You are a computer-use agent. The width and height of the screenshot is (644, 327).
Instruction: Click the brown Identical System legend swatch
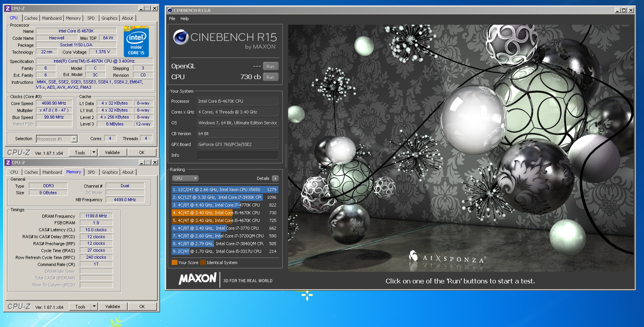click(x=203, y=263)
